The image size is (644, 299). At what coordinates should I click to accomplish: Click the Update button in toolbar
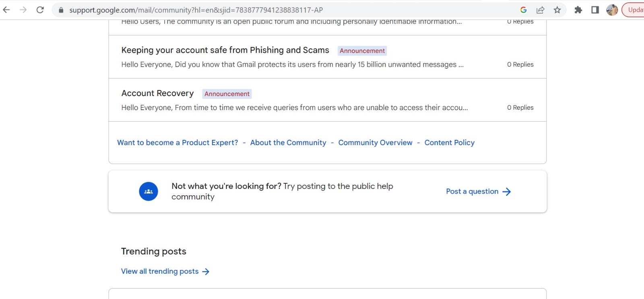tap(635, 10)
